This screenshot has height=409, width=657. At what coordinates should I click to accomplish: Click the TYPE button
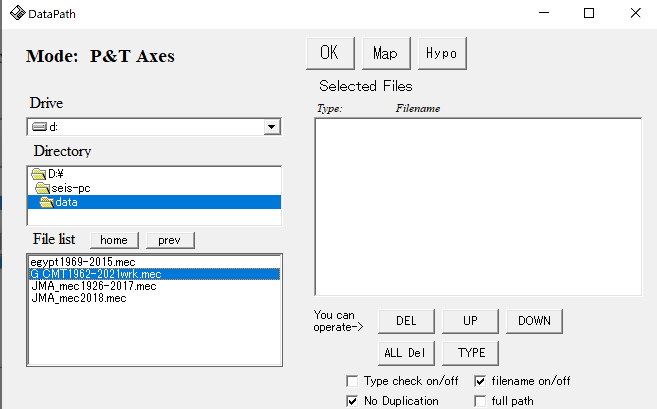click(x=470, y=353)
